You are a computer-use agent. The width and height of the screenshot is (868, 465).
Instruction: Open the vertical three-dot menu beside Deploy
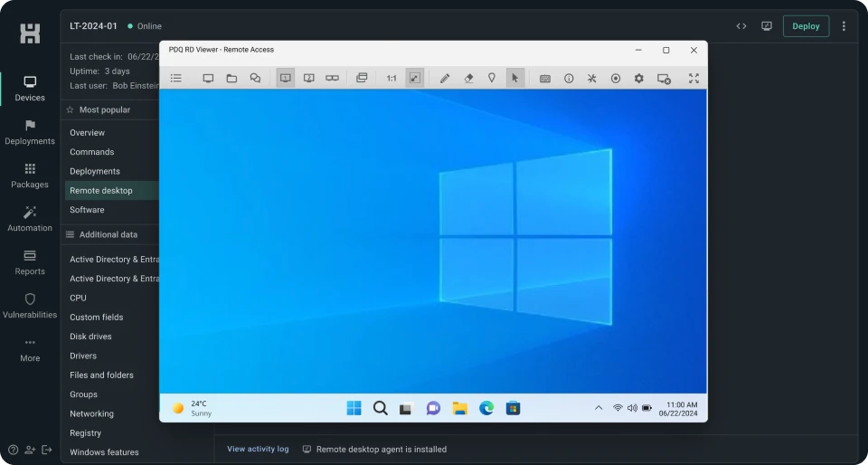pos(844,26)
